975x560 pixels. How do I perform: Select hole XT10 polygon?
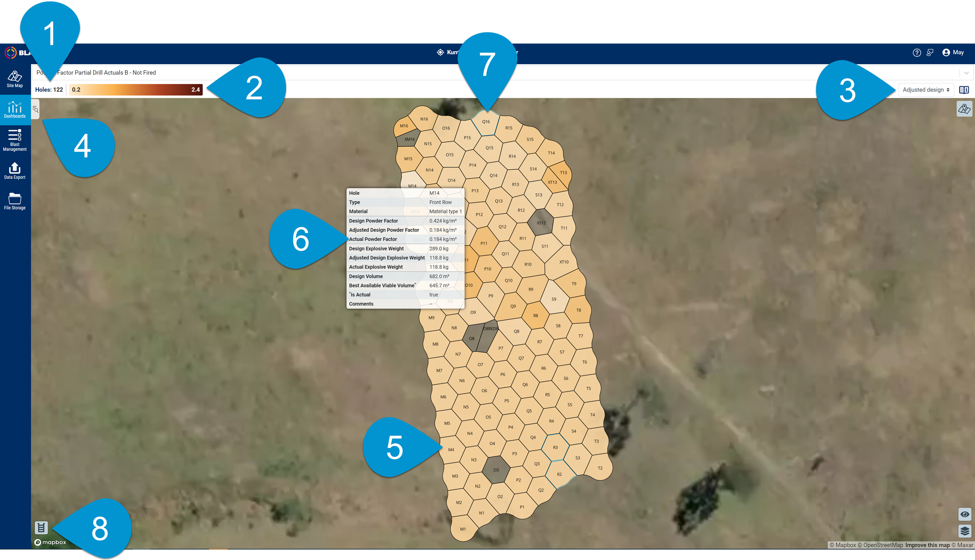coord(564,262)
